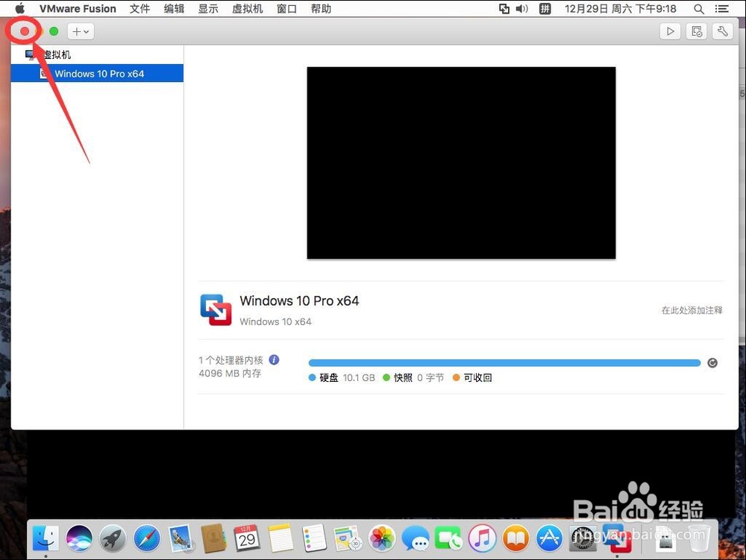Image resolution: width=746 pixels, height=560 pixels.
Task: Click the 4096 MB 内存 text
Action: pyautogui.click(x=230, y=373)
